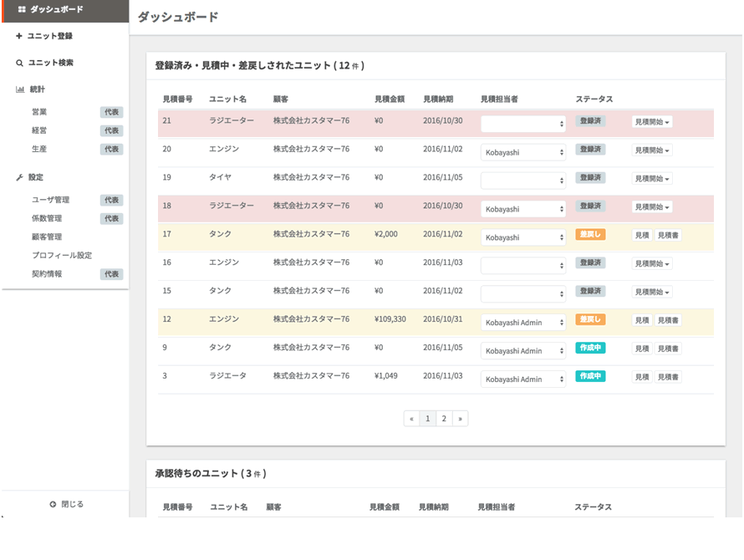The height and width of the screenshot is (560, 744).
Task: Click 見積 button for estimate 17
Action: 642,235
